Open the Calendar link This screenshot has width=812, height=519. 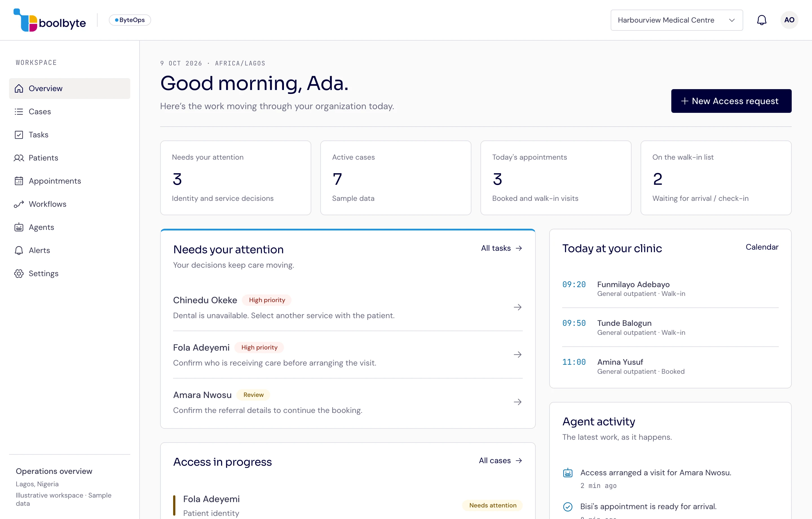click(x=762, y=247)
